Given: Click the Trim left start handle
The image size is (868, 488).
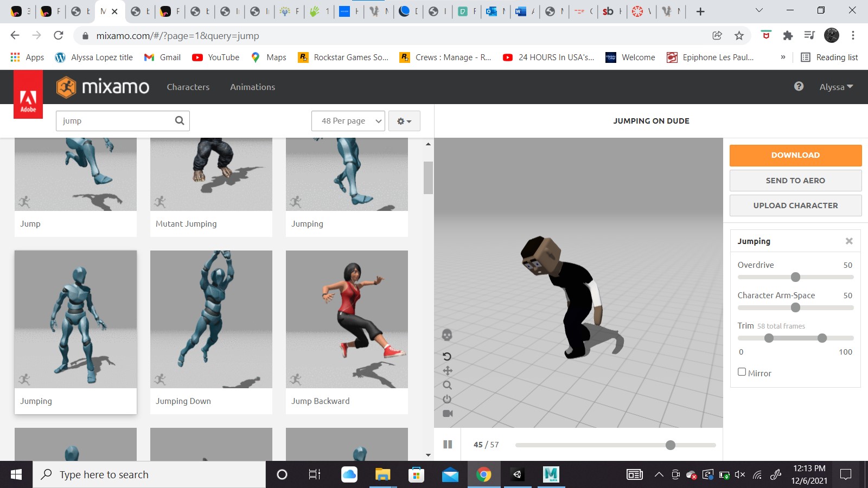Looking at the screenshot, I should click(x=769, y=338).
